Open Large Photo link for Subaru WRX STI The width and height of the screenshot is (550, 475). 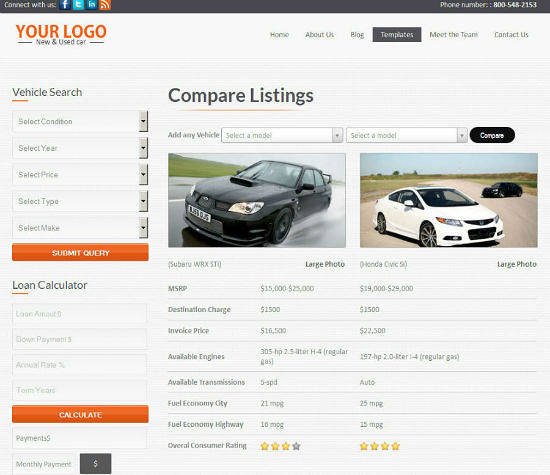325,264
